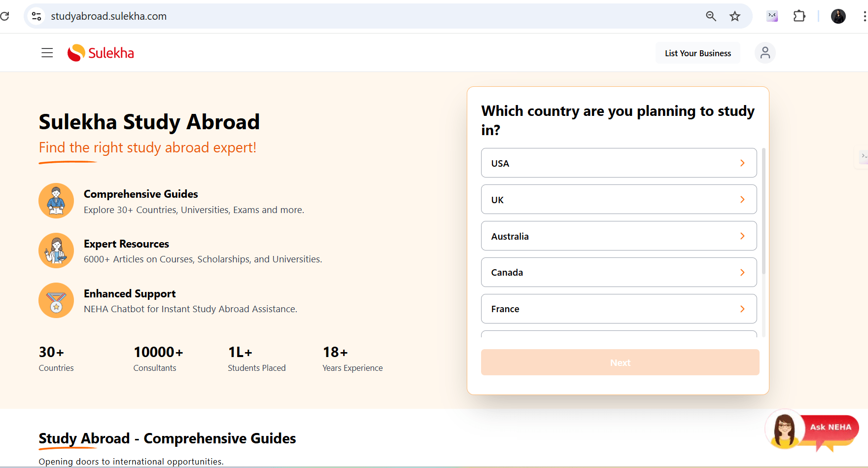Click the France option arrow

742,309
